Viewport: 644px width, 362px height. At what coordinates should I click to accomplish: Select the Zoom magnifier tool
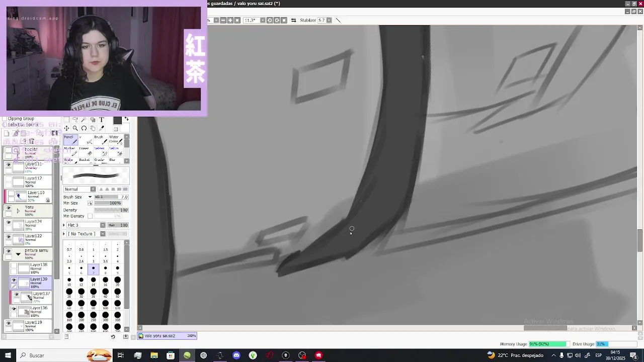click(x=75, y=128)
